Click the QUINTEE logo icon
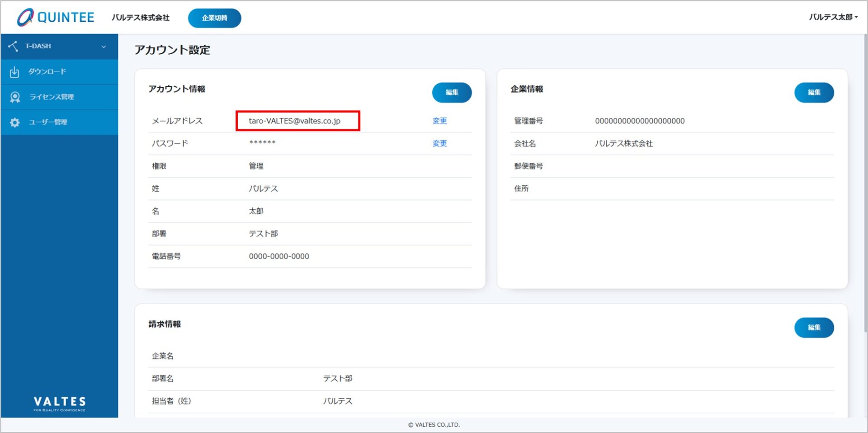 [25, 17]
